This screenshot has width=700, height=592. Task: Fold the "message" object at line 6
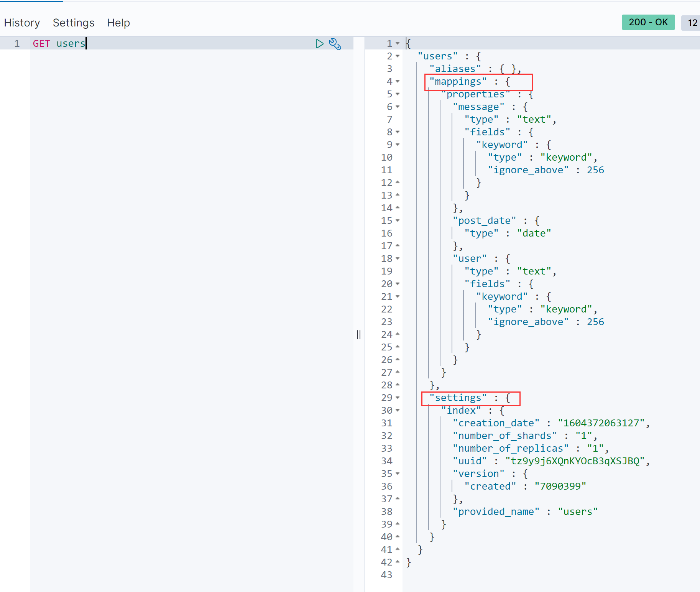[x=398, y=107]
